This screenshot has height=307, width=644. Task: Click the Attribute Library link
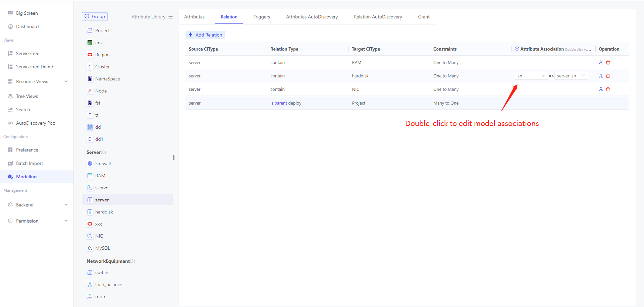pos(148,17)
